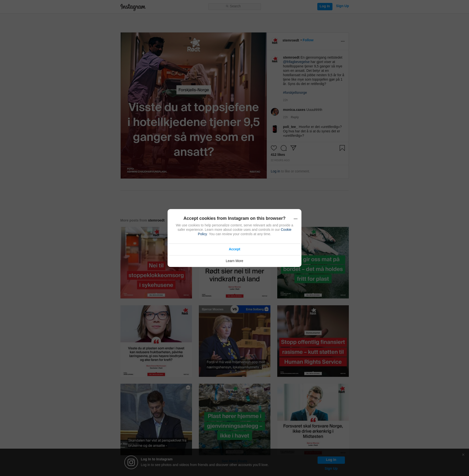Close the bottom login banner

[x=463, y=455]
